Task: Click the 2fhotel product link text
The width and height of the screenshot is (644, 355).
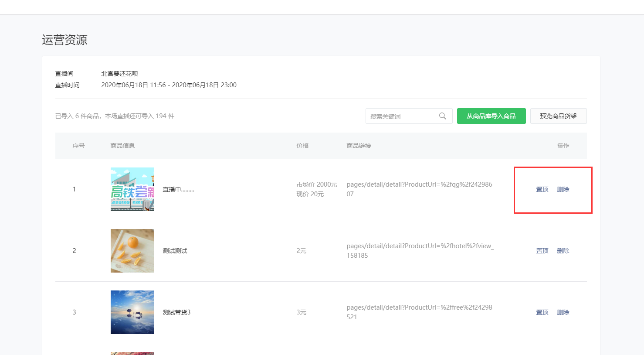Action: (x=420, y=251)
